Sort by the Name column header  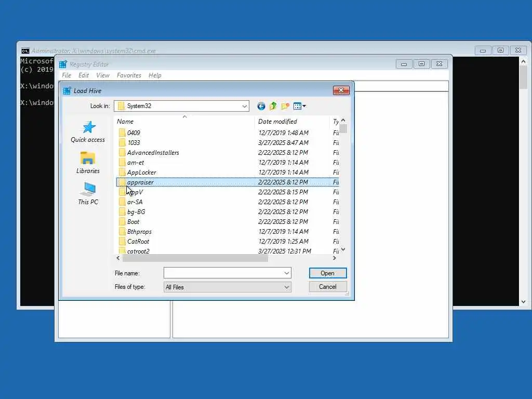pos(185,122)
